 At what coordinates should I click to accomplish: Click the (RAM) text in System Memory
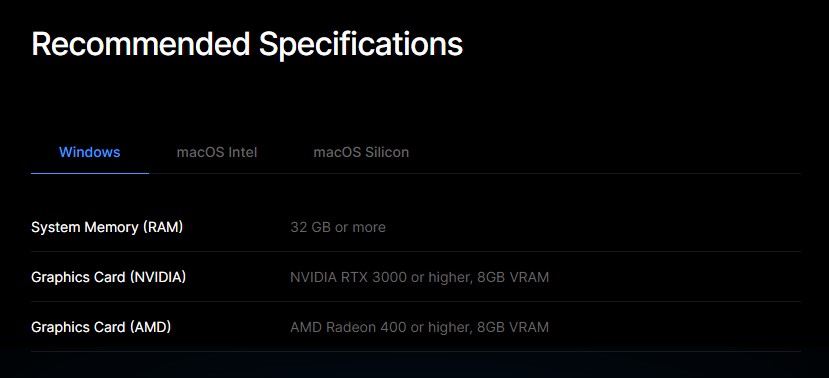click(x=162, y=227)
